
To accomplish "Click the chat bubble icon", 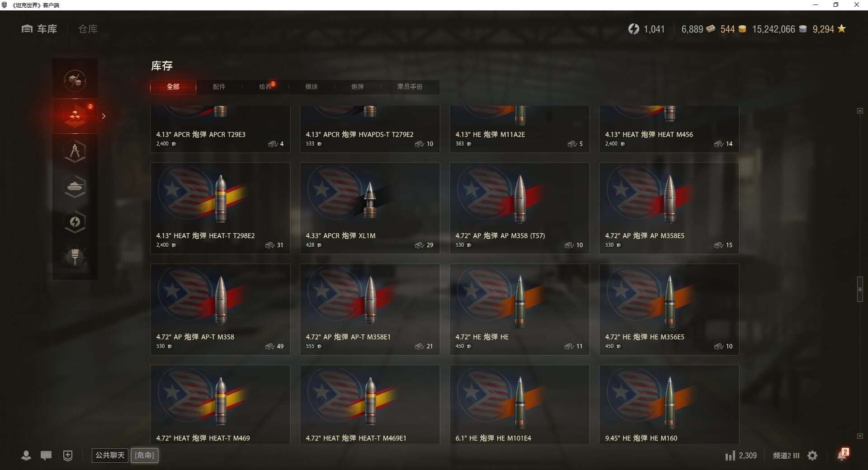I will [46, 456].
